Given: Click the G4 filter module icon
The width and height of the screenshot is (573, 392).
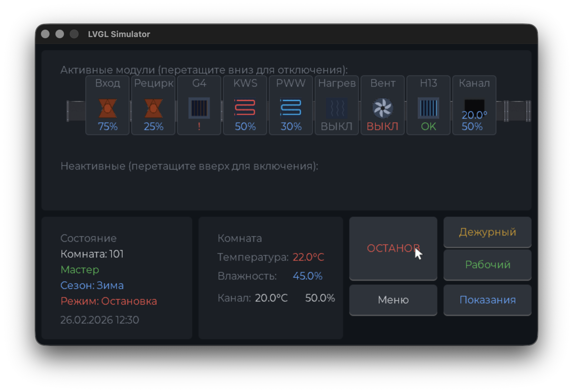Looking at the screenshot, I should pyautogui.click(x=199, y=108).
